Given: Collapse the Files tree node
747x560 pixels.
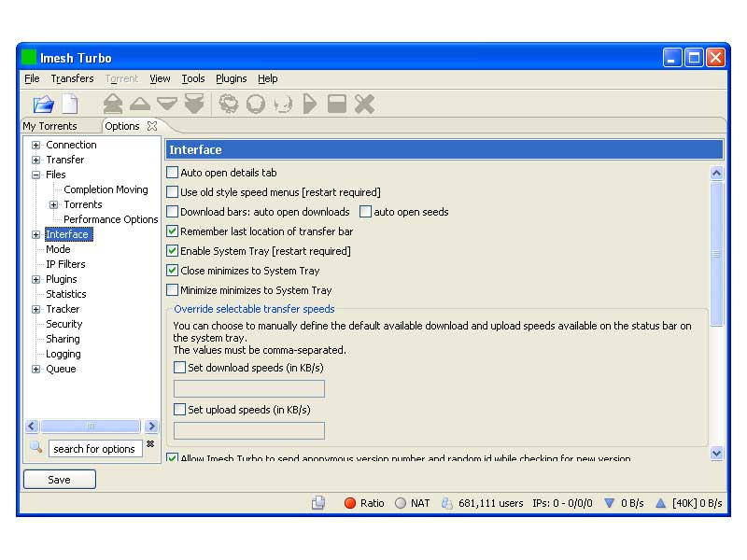Looking at the screenshot, I should pyautogui.click(x=36, y=175).
